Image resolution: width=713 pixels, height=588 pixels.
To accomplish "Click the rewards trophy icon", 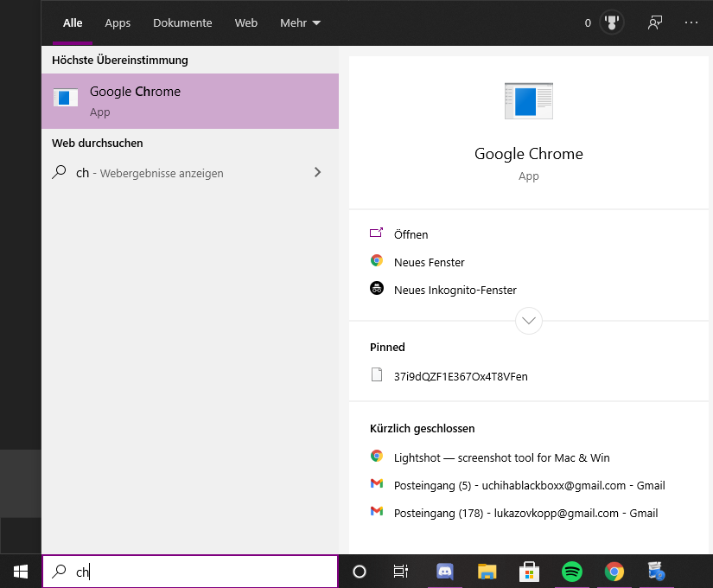I will 612,22.
